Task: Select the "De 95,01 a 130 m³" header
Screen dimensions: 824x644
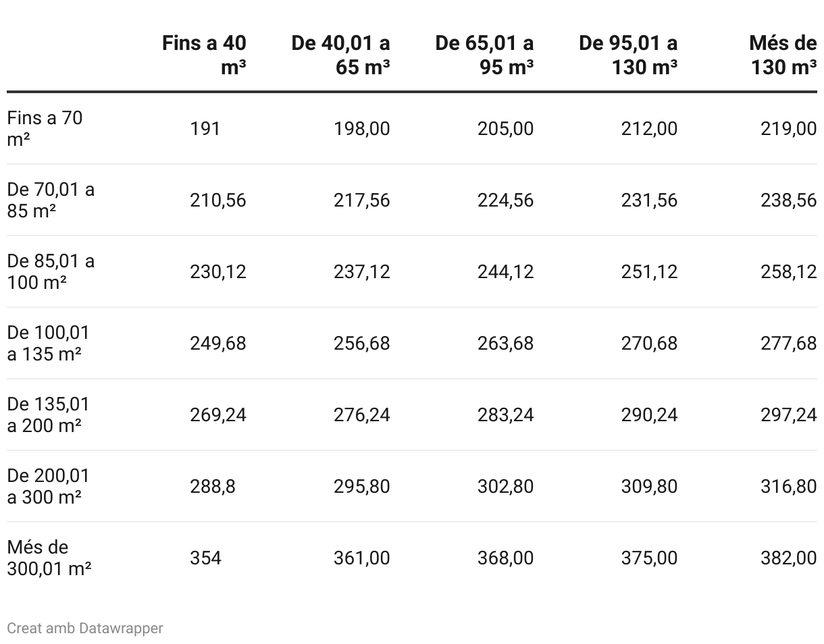Action: coord(628,55)
